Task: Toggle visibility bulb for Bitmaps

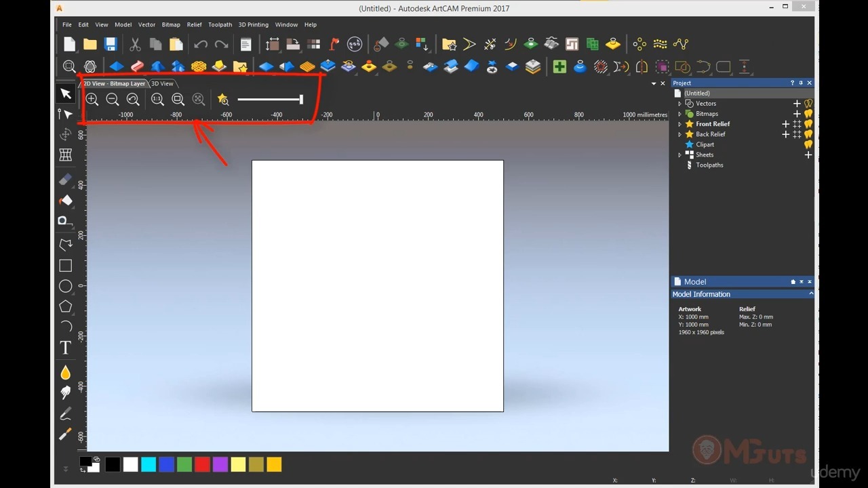Action: click(x=808, y=114)
